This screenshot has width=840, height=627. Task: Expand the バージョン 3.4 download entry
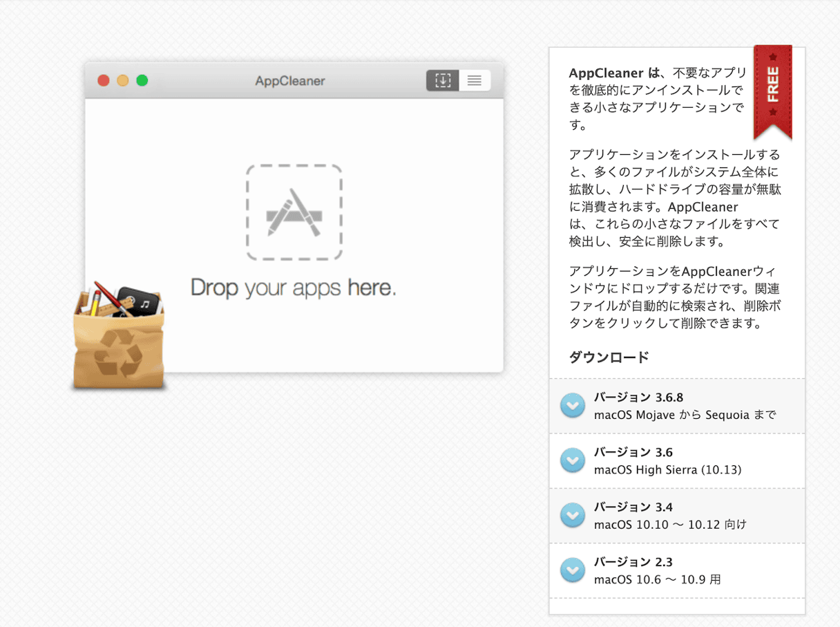(x=573, y=515)
